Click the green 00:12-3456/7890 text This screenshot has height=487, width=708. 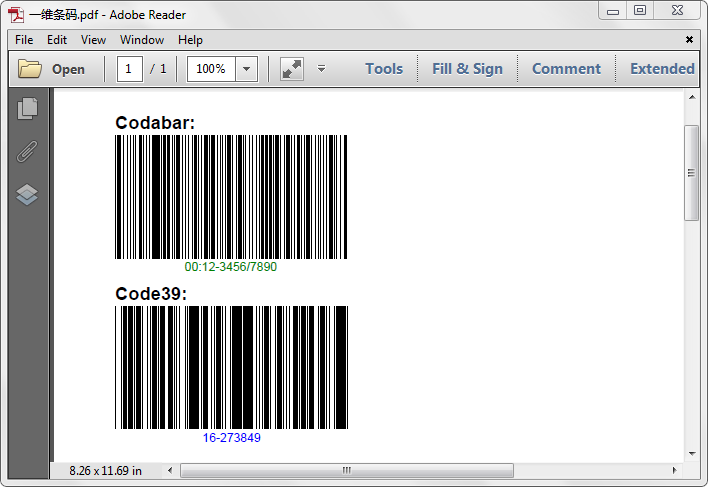[x=231, y=267]
